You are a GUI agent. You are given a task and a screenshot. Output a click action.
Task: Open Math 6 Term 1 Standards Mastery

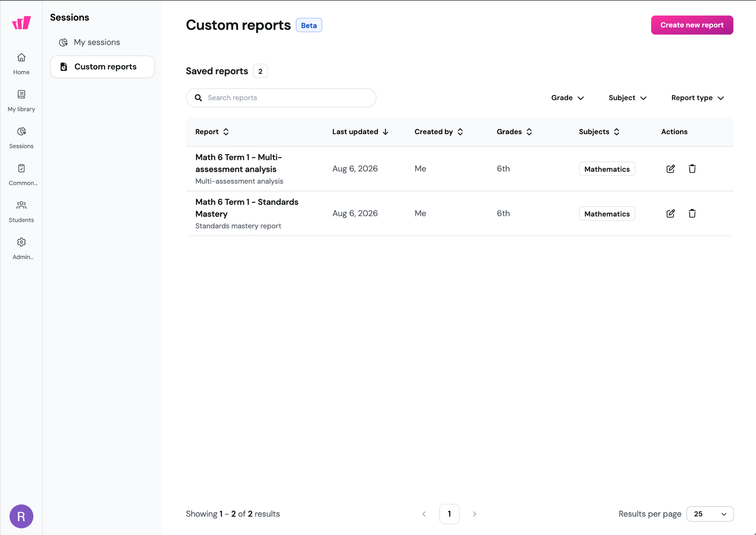pyautogui.click(x=247, y=208)
